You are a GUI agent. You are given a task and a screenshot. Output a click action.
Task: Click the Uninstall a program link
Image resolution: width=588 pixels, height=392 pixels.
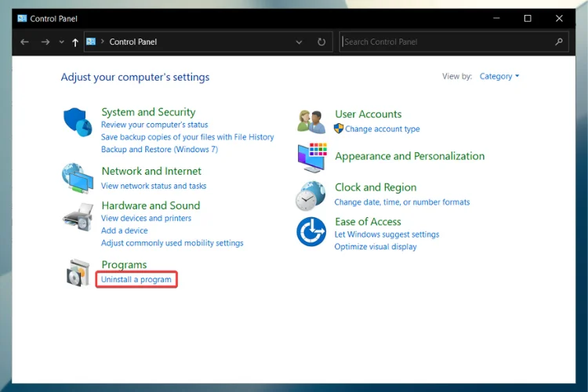tap(136, 280)
